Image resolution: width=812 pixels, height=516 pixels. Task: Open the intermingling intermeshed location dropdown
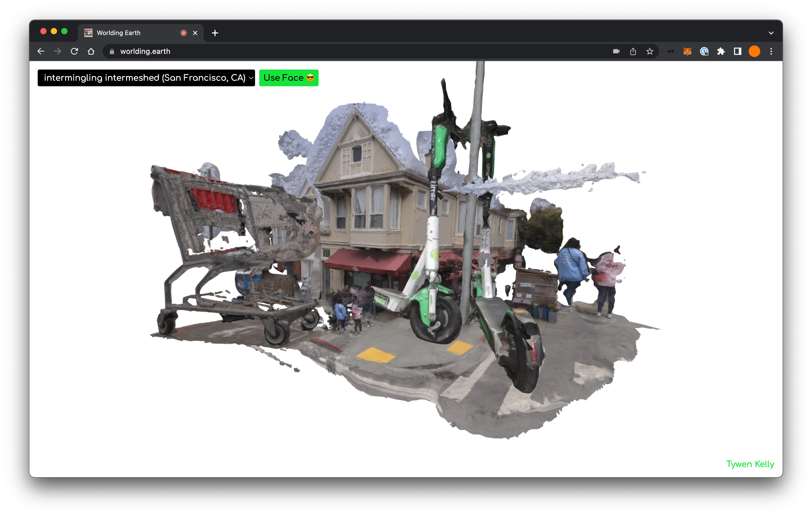(x=146, y=78)
